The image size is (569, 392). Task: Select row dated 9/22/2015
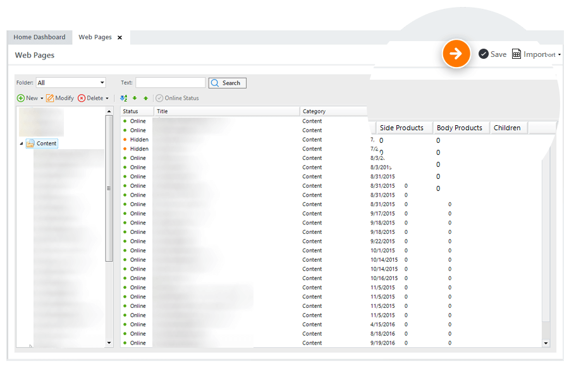[x=332, y=241]
